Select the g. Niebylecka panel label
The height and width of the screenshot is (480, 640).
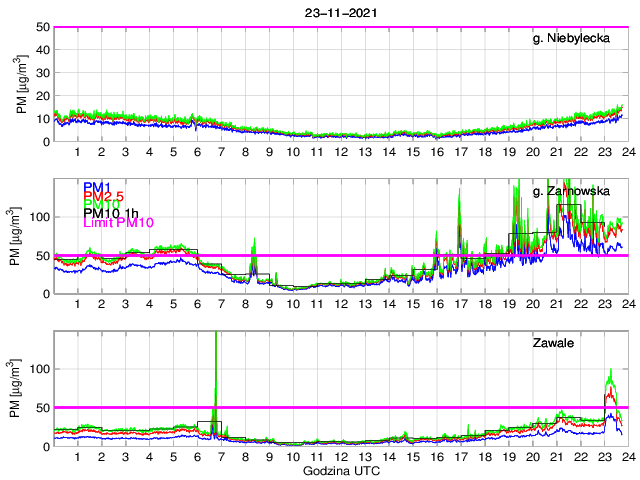point(577,39)
